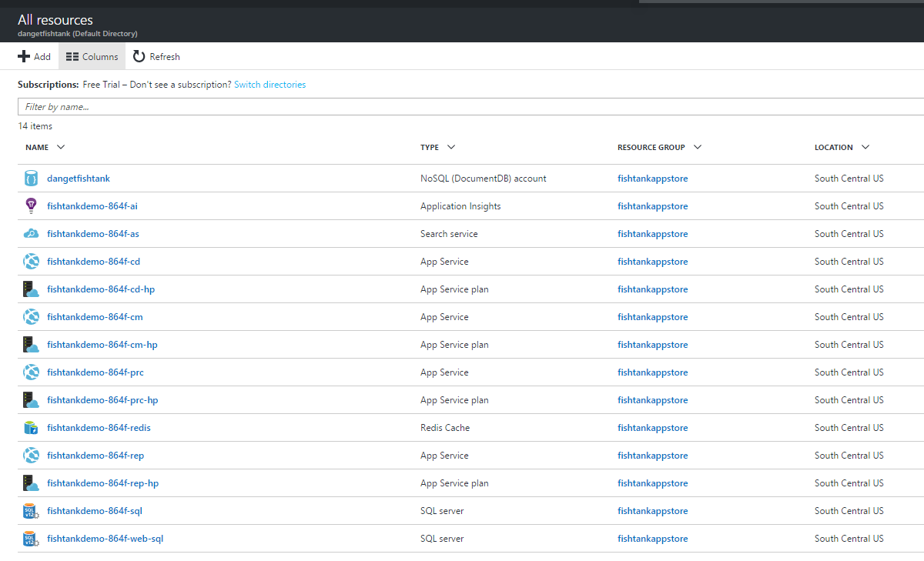Click the App Service icon for fishtankdemo-864f-cm
This screenshot has width=924, height=561.
coord(31,317)
